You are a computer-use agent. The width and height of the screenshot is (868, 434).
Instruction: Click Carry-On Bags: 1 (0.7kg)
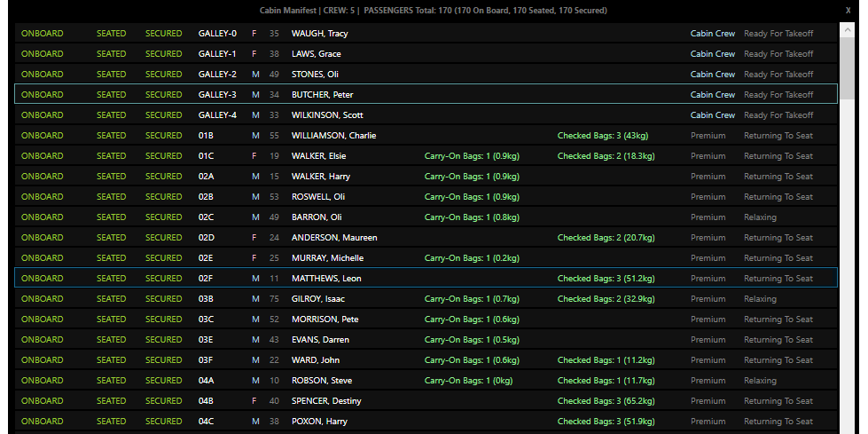[x=472, y=299]
